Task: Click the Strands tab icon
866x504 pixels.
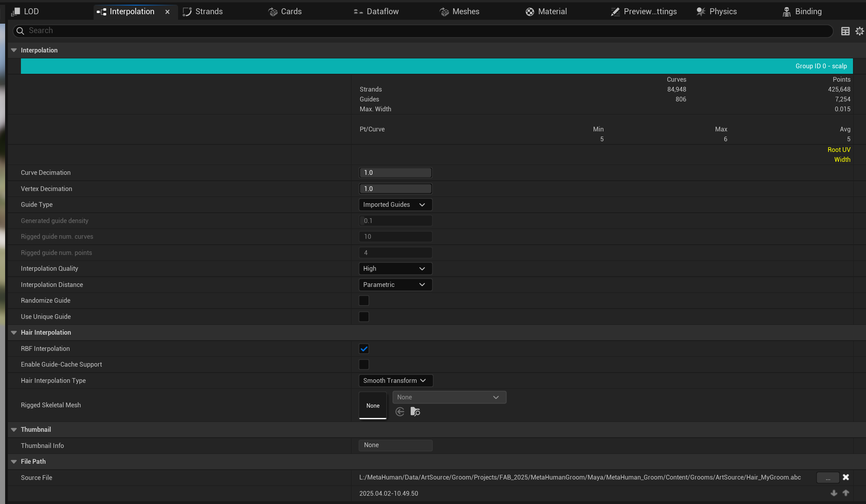Action: (x=187, y=12)
